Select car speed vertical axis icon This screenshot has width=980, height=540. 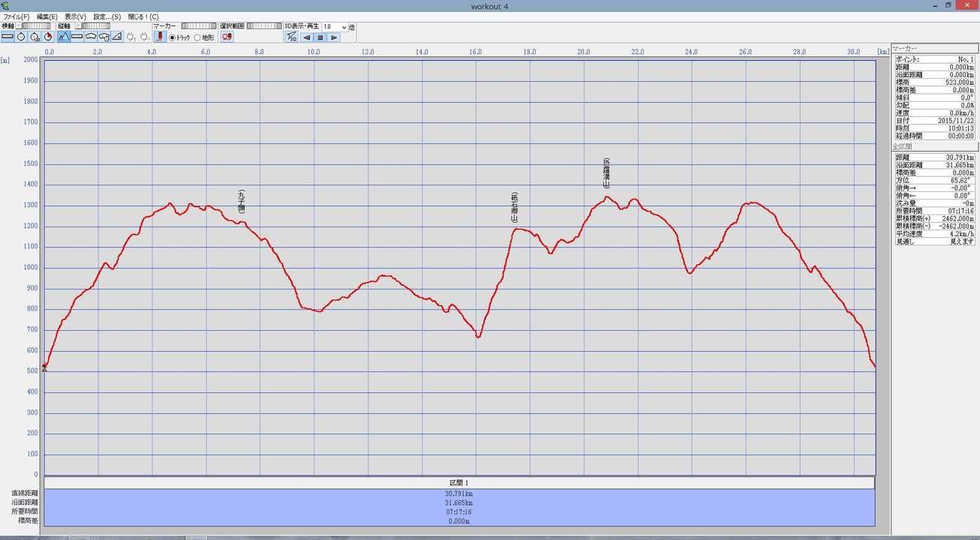click(x=91, y=36)
